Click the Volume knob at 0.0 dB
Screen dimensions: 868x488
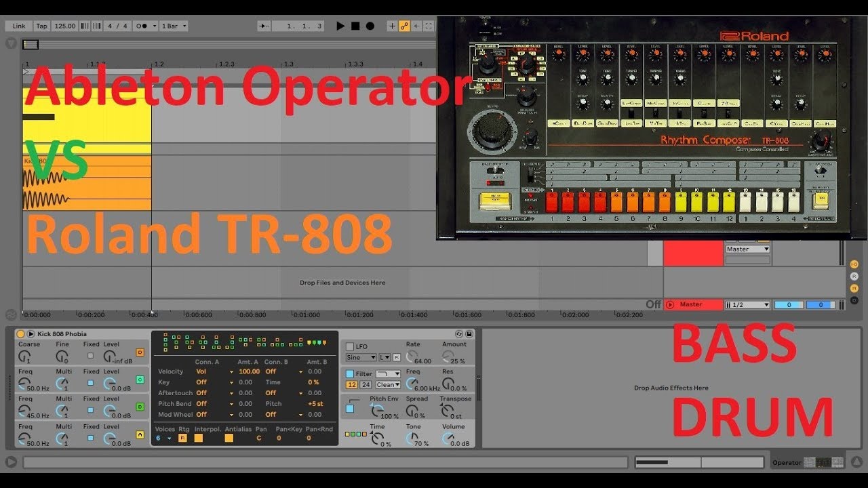point(448,438)
